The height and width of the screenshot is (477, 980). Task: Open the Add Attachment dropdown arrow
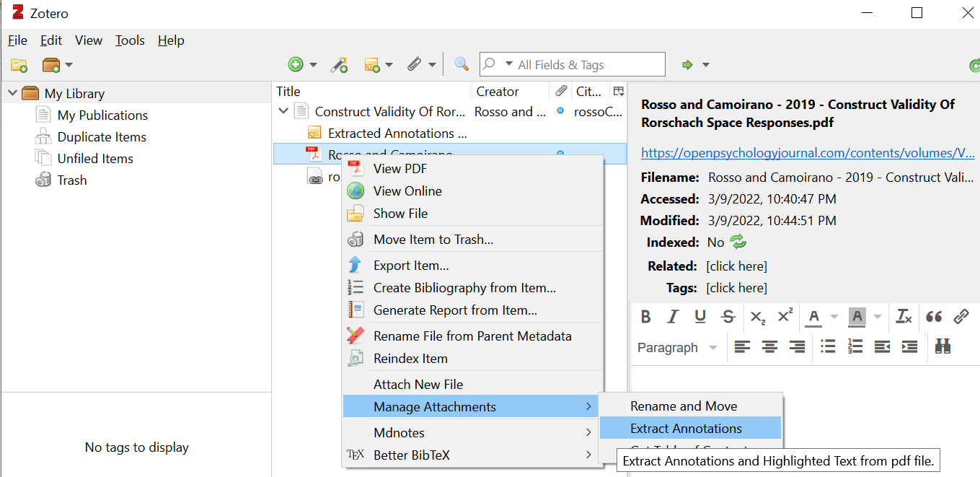[432, 65]
